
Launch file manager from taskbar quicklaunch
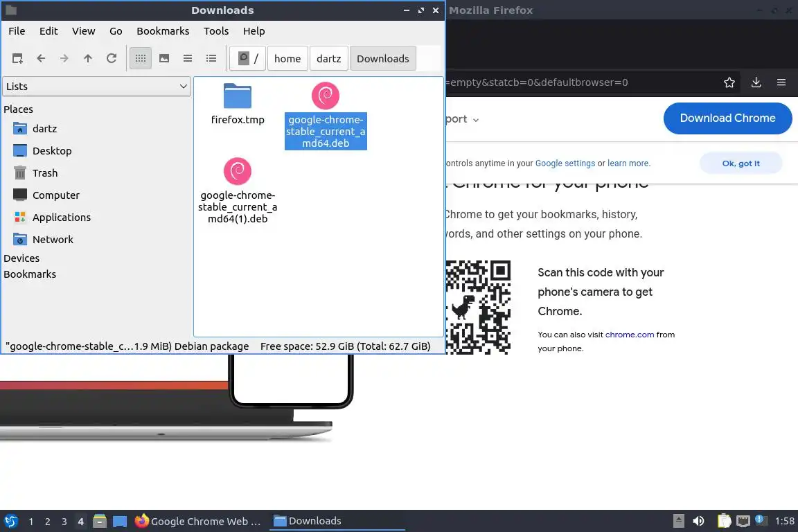pyautogui.click(x=100, y=522)
